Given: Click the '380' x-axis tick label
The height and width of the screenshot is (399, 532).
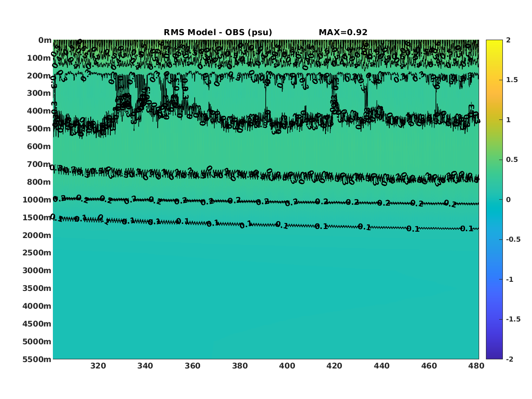Looking at the screenshot, I should coord(240,366).
